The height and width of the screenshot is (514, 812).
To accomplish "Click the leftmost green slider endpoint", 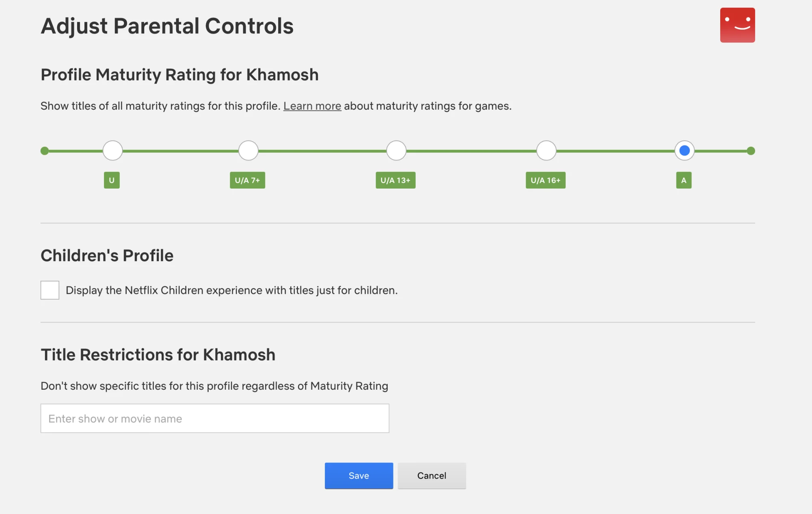I will coord(44,150).
